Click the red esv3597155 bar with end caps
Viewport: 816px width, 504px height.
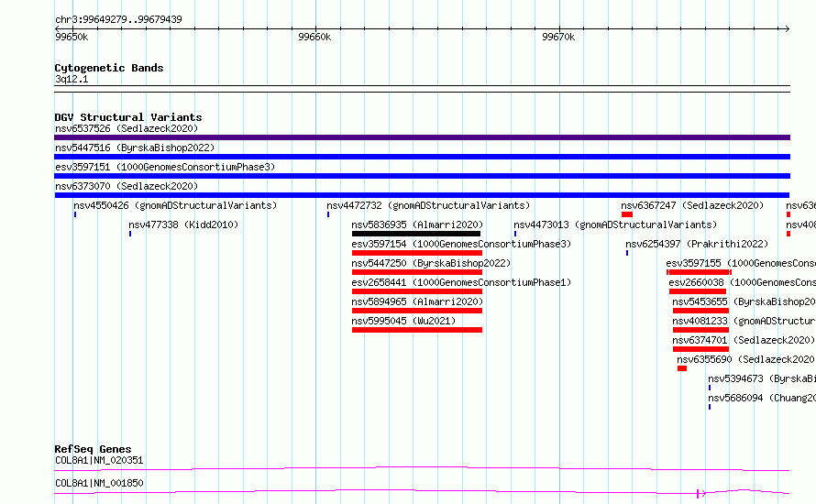click(699, 272)
